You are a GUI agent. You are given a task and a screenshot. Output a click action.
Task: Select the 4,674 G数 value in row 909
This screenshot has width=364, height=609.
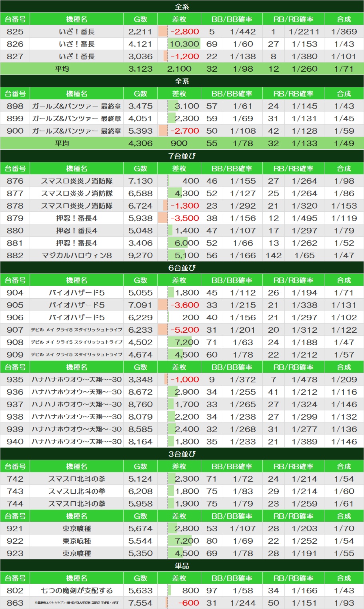click(140, 355)
